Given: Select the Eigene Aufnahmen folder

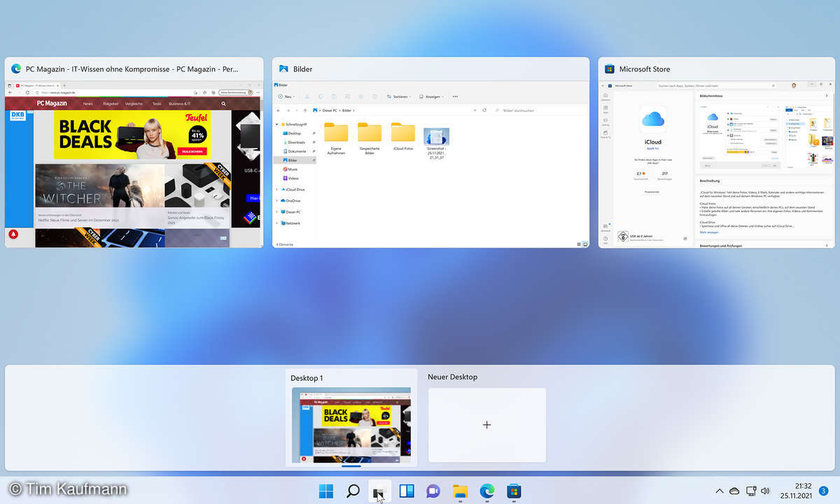Looking at the screenshot, I should point(336,139).
